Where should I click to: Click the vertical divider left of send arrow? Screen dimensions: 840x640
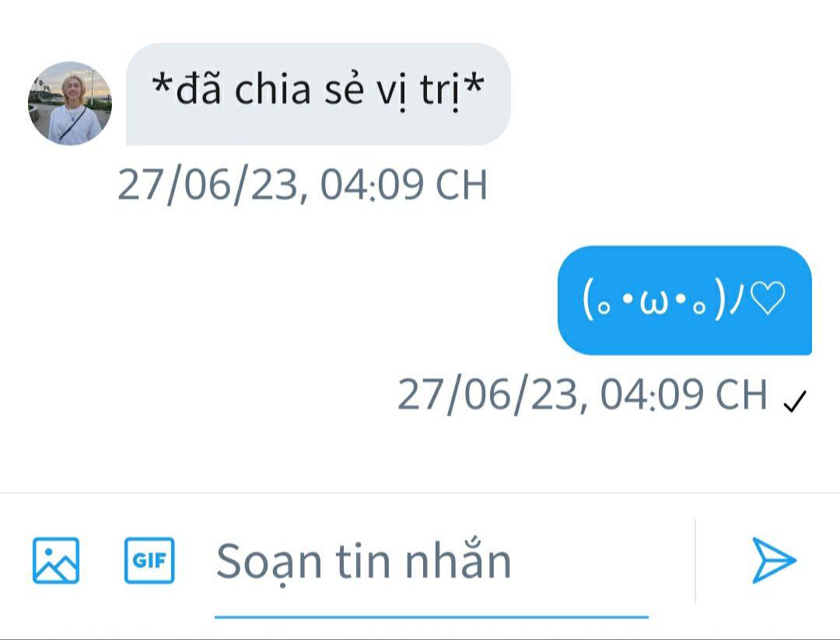click(695, 561)
